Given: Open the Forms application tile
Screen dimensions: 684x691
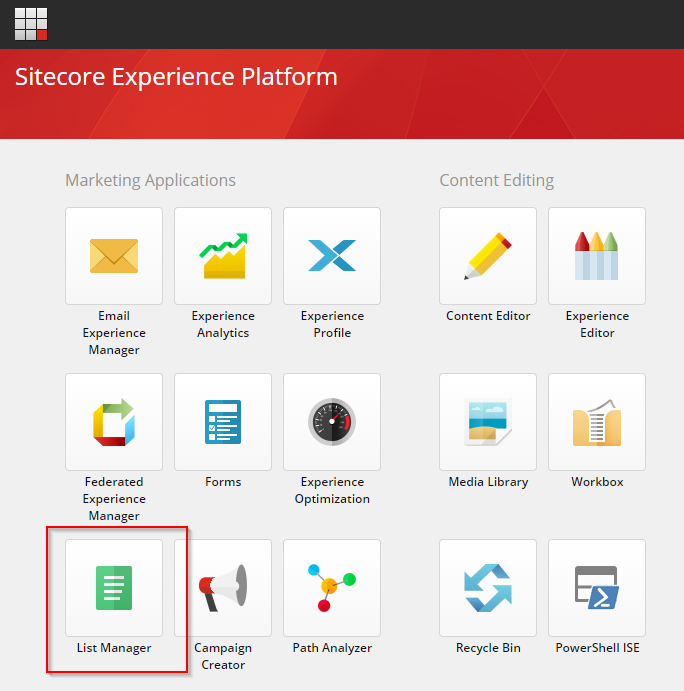Looking at the screenshot, I should pos(223,422).
